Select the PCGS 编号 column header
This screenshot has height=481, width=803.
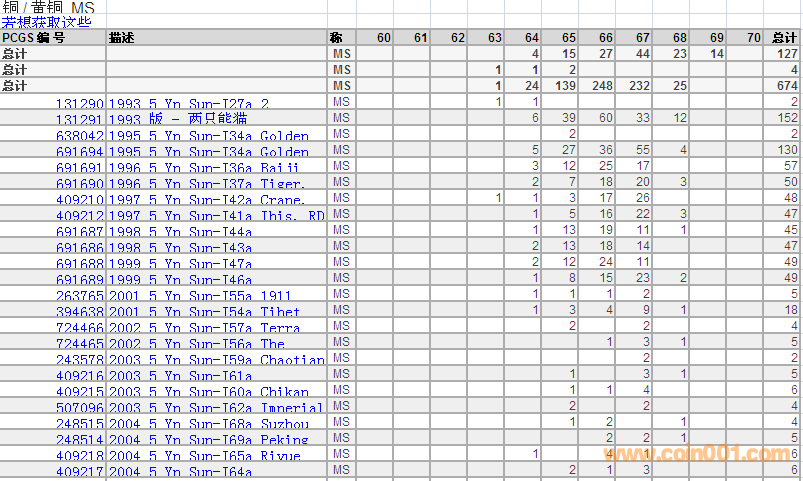[x=34, y=38]
